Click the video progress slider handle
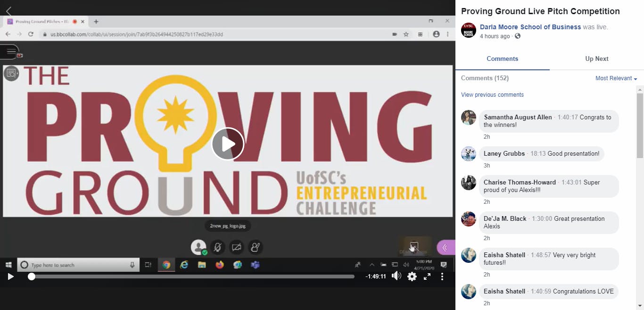644x310 pixels. [x=32, y=276]
